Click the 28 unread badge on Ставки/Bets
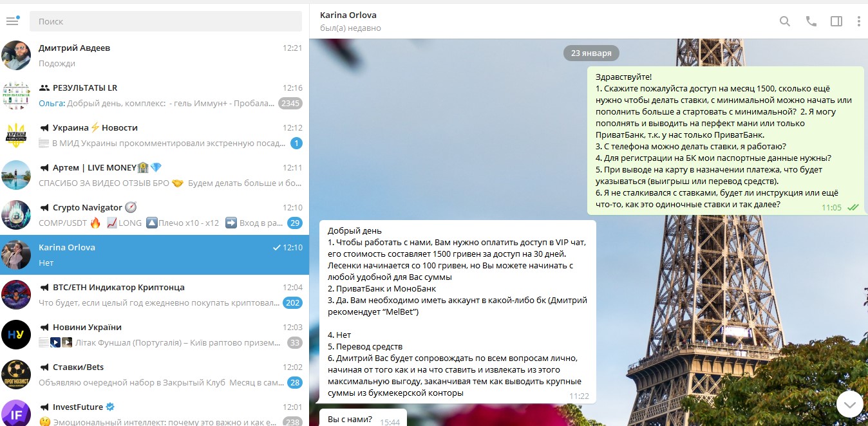 (x=295, y=383)
